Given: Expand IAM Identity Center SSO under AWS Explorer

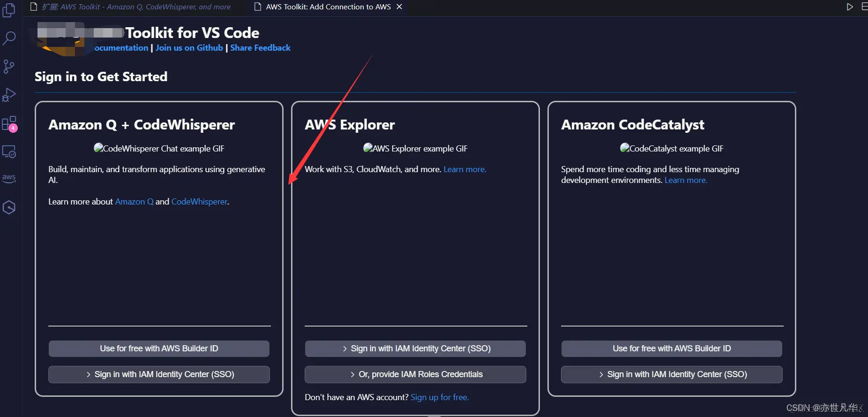Looking at the screenshot, I should coord(415,349).
